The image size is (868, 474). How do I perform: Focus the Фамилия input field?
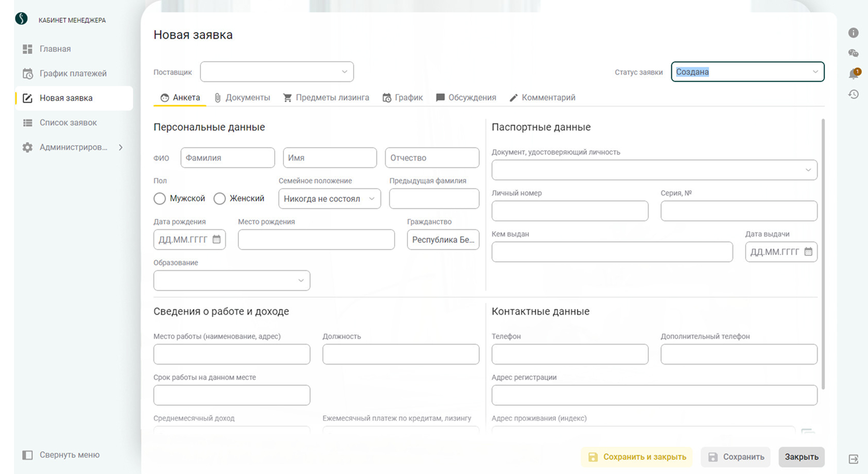(227, 158)
